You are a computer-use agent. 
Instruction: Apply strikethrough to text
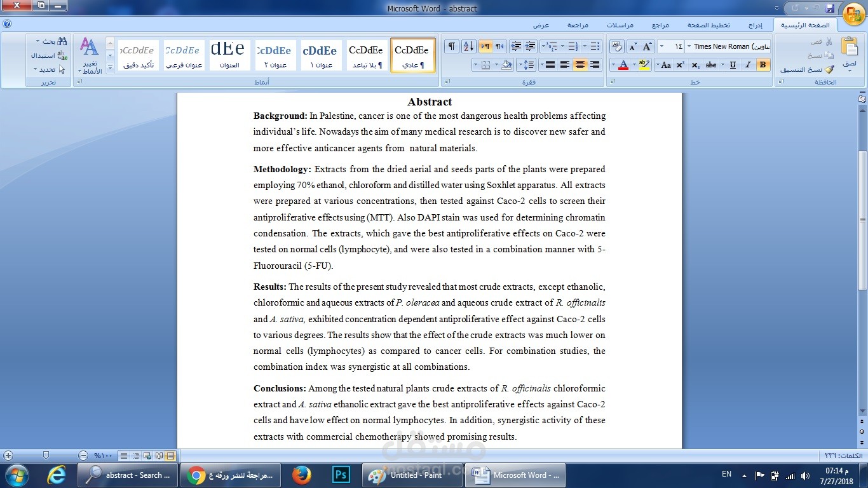710,64
